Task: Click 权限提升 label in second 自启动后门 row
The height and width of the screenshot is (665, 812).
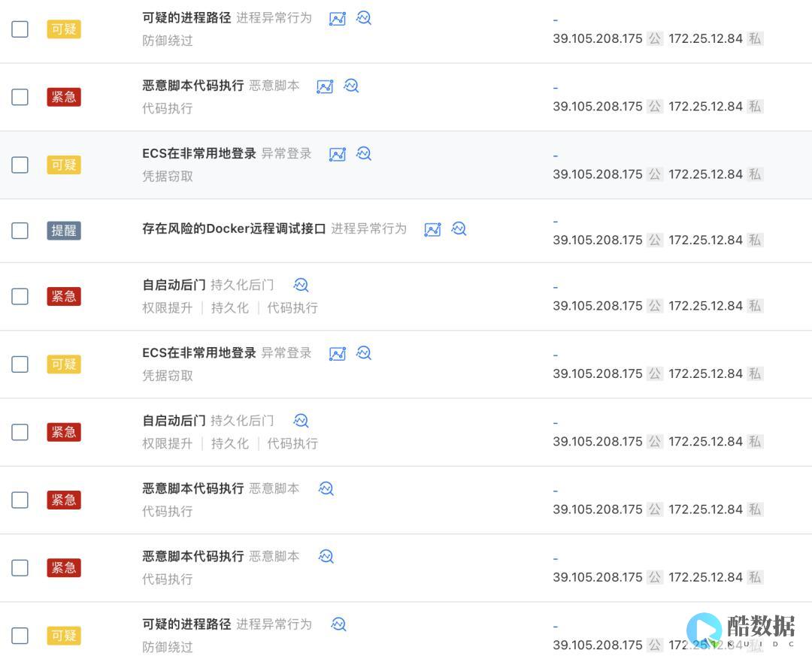Action: [167, 443]
